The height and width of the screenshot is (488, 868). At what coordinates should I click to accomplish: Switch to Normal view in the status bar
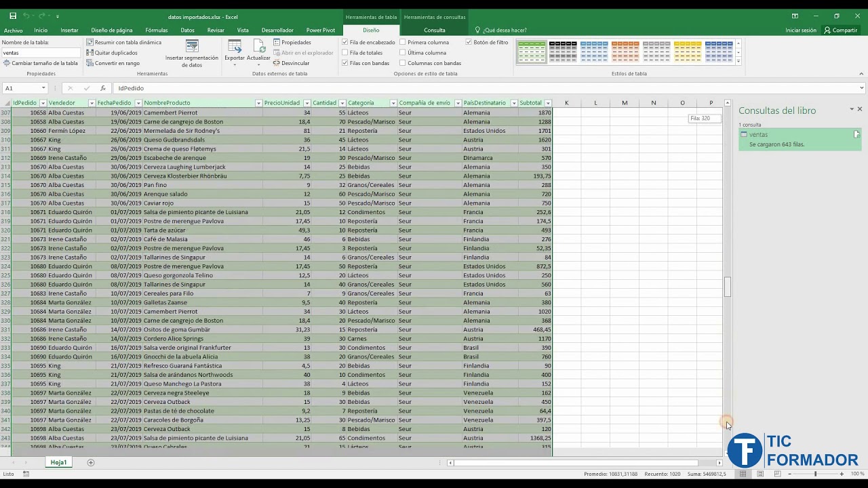(x=743, y=474)
